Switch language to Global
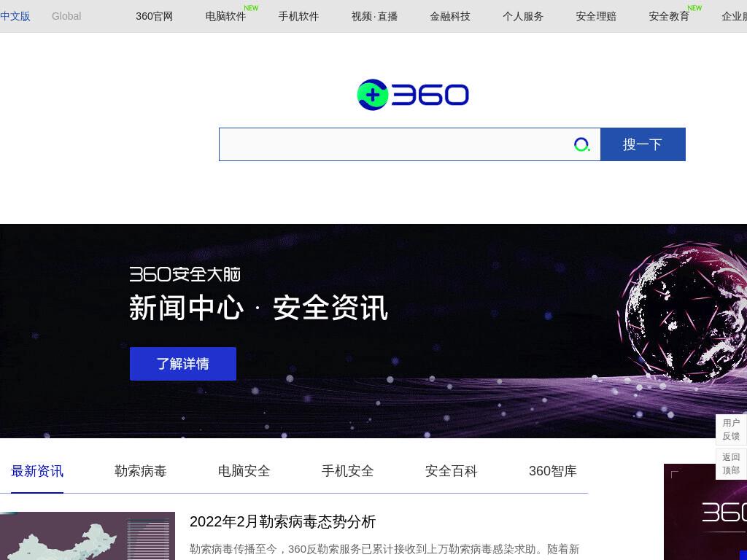The width and height of the screenshot is (747, 560). [66, 16]
